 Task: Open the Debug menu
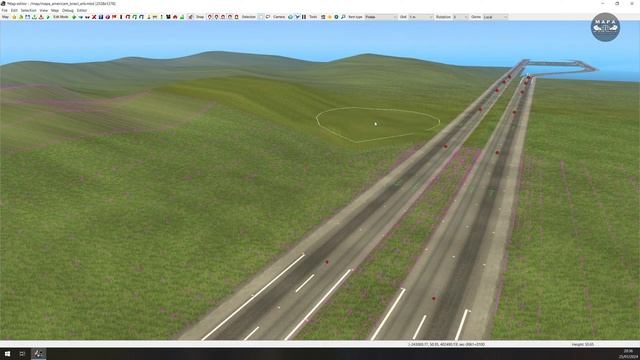coord(68,10)
